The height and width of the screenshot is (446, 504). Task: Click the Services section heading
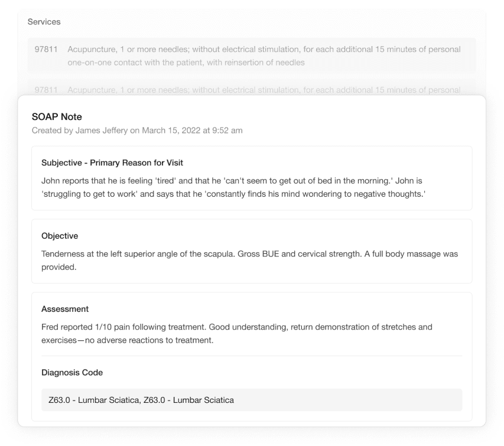pos(44,22)
